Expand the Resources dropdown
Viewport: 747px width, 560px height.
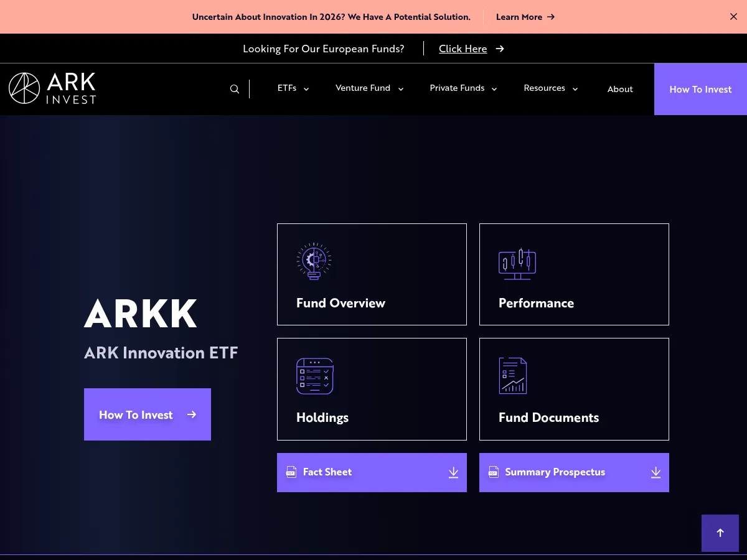550,88
